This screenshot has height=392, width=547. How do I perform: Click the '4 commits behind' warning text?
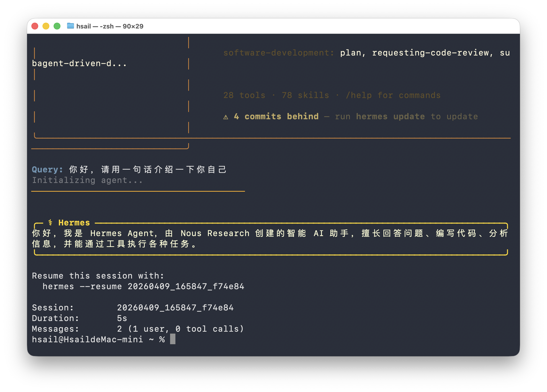pyautogui.click(x=276, y=117)
